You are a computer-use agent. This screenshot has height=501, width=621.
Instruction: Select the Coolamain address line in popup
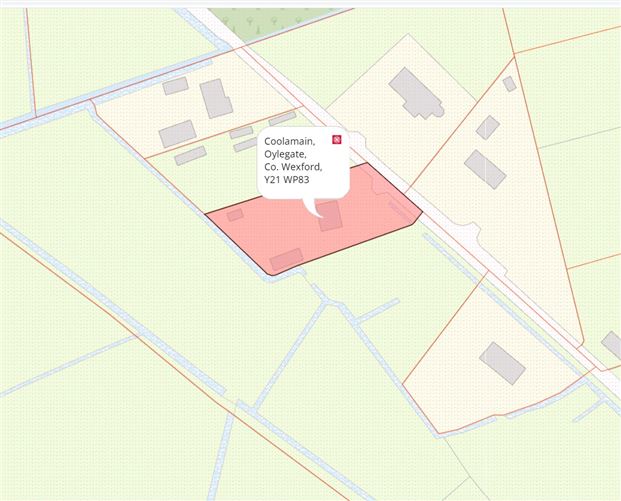[x=290, y=141]
